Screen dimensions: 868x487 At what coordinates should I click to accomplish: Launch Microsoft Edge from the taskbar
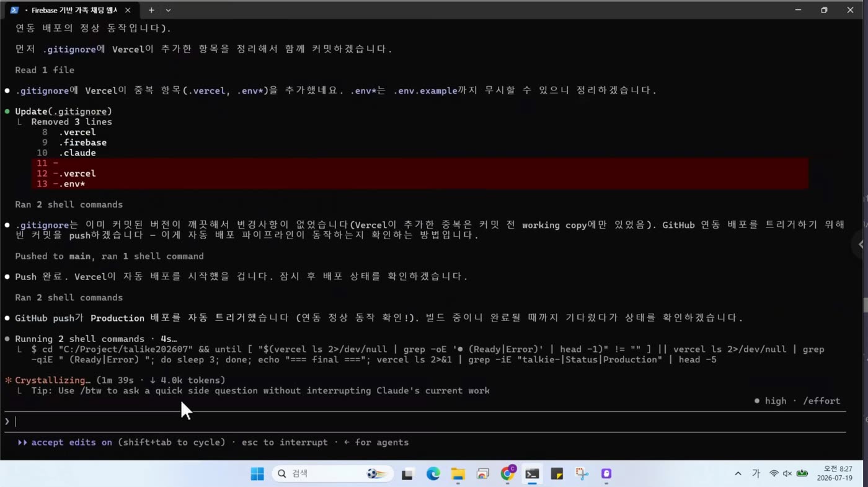[x=433, y=474]
